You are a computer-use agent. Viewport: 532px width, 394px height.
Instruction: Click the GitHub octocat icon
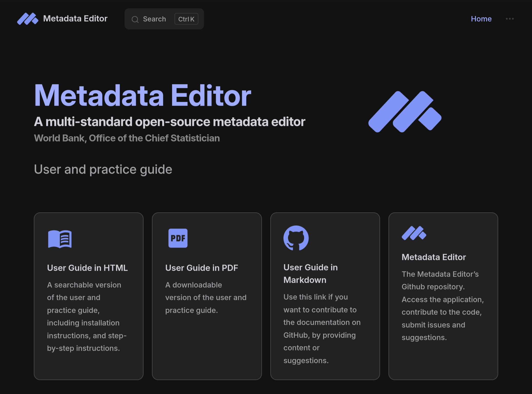point(296,238)
